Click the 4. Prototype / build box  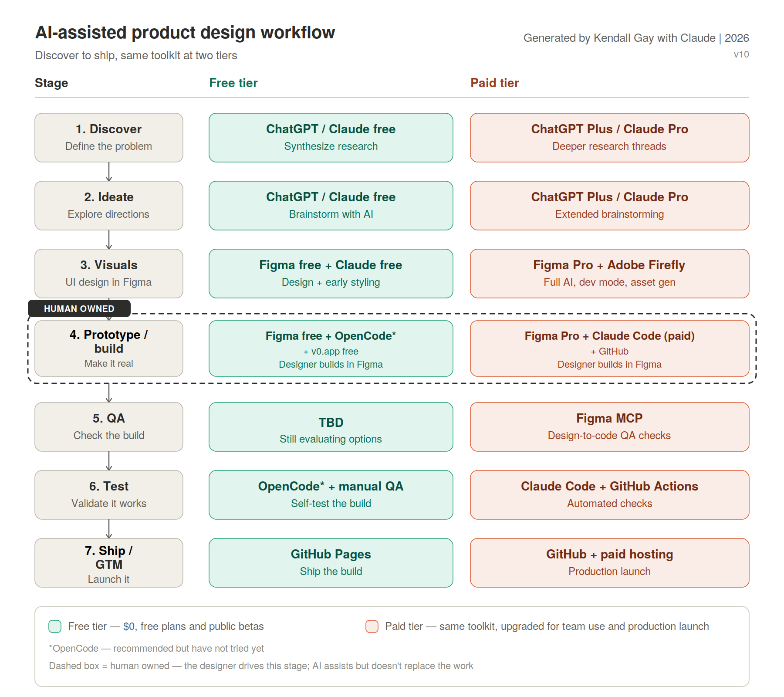click(x=109, y=348)
